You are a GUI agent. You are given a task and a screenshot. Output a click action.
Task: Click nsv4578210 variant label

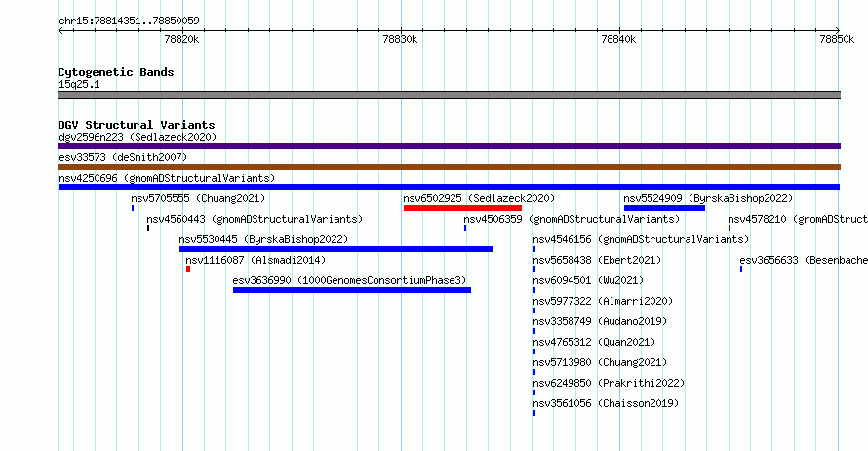pyautogui.click(x=798, y=219)
